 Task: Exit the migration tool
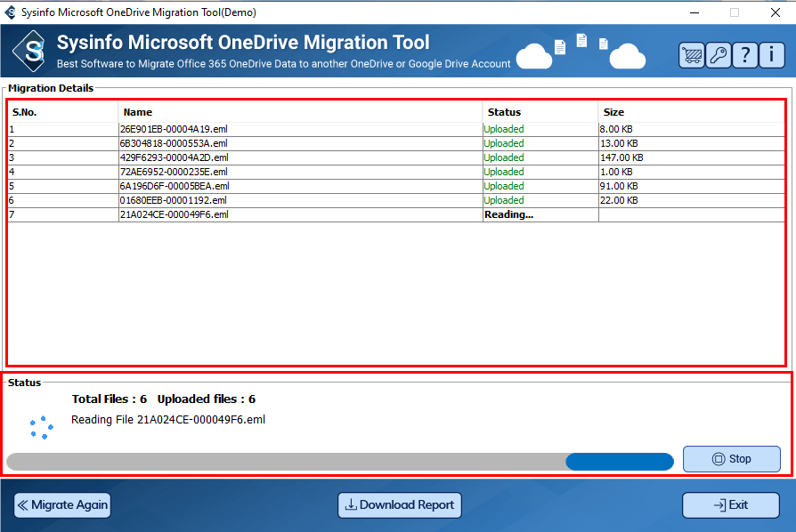coord(730,504)
